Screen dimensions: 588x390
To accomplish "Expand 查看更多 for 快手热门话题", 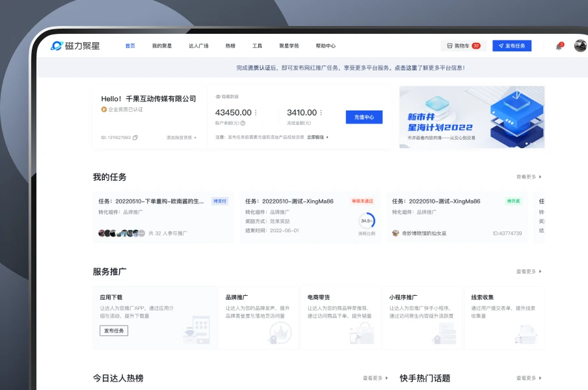I will pos(529,378).
